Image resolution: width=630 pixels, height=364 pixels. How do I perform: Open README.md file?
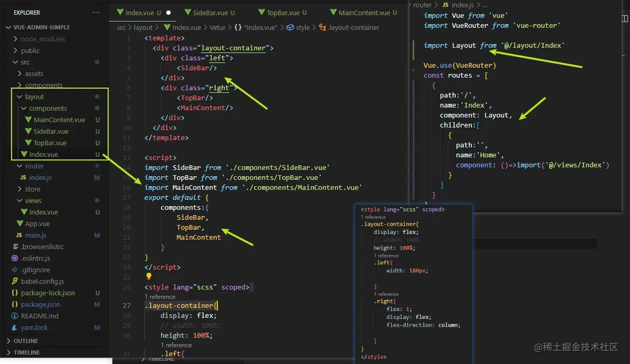[40, 316]
